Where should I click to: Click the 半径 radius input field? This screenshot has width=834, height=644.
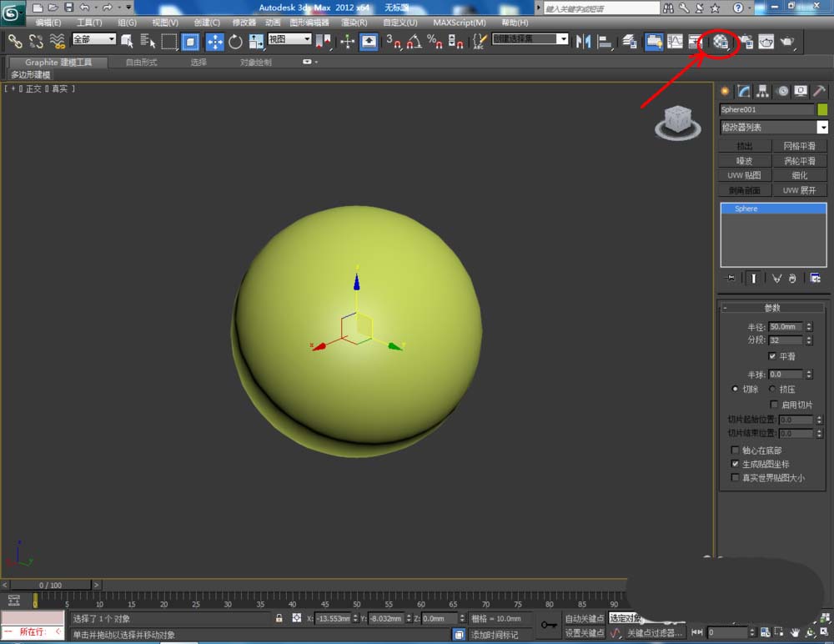coord(785,327)
